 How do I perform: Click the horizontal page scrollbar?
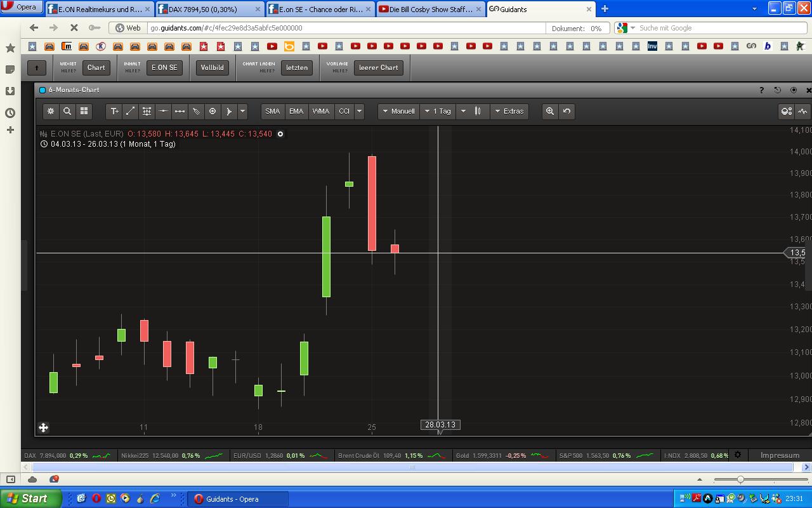coord(412,467)
